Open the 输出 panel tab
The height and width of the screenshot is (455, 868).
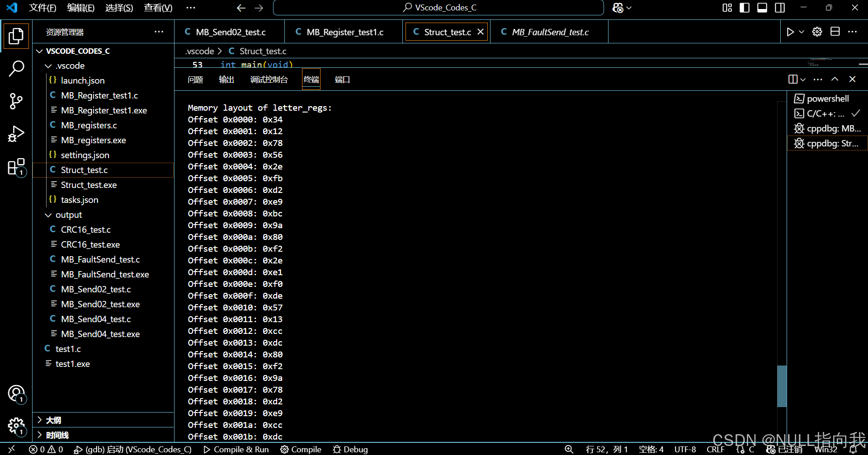[x=226, y=80]
